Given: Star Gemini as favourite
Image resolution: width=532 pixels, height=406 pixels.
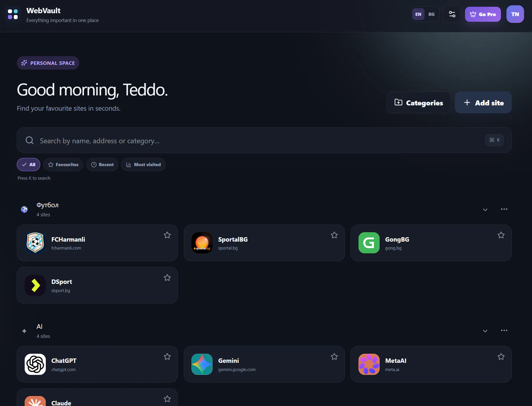Looking at the screenshot, I should tap(334, 357).
